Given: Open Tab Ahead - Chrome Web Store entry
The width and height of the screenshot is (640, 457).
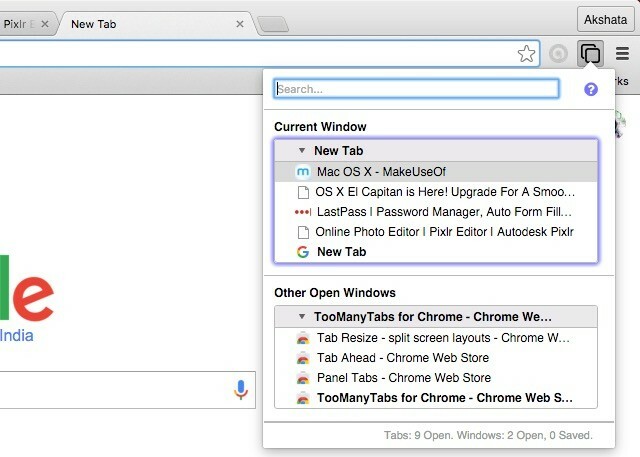Looking at the screenshot, I should pyautogui.click(x=436, y=358).
